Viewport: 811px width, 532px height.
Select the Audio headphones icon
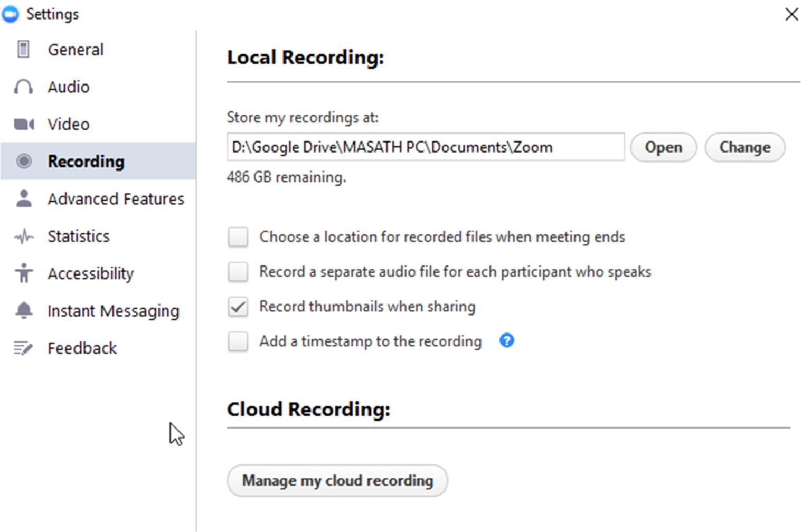[x=22, y=86]
